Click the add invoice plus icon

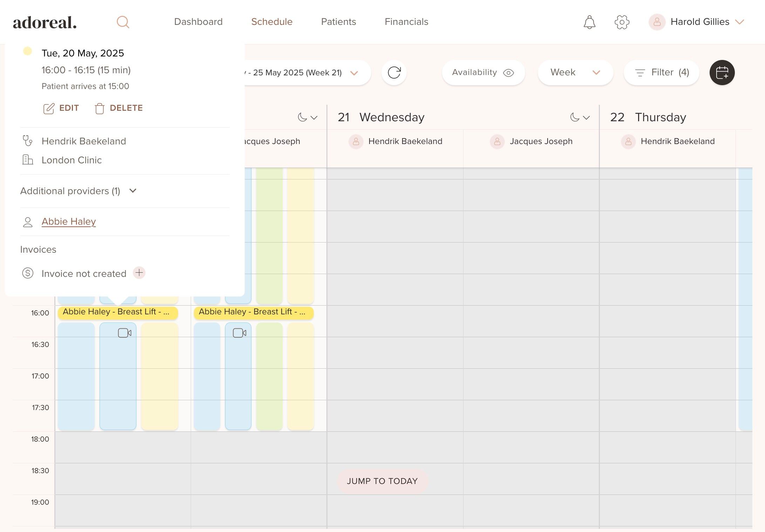[x=139, y=273]
